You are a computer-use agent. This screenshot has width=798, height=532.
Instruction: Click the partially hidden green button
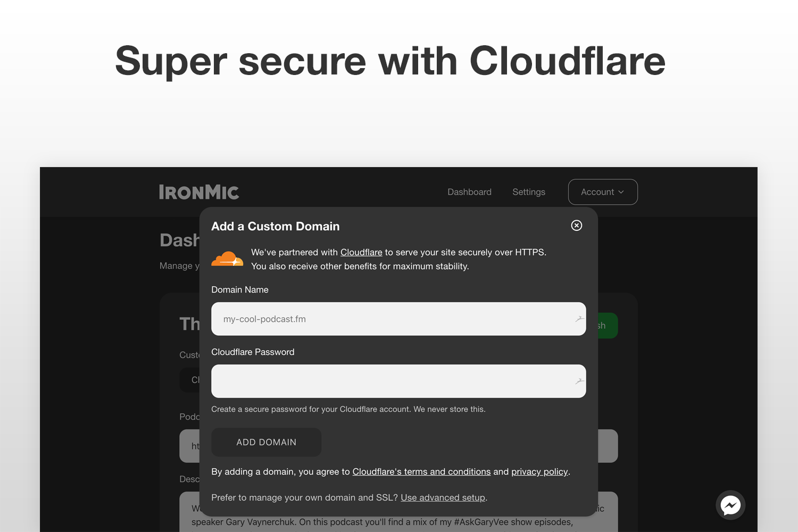pyautogui.click(x=608, y=326)
